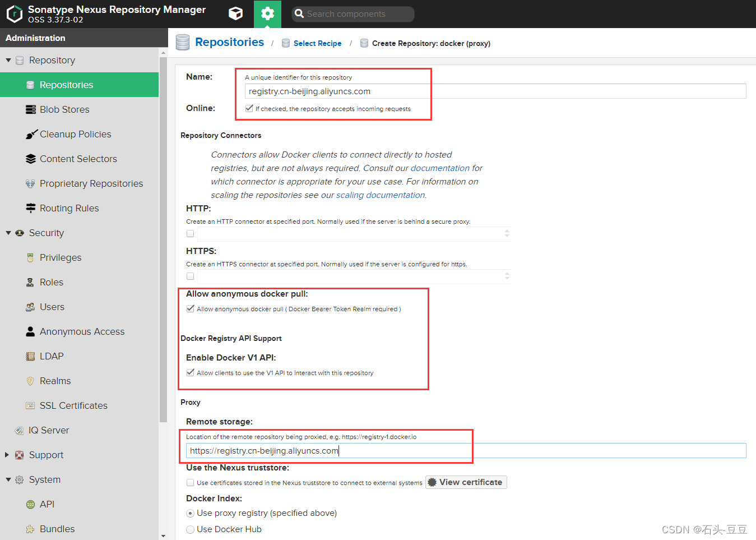
Task: Click the HTTPS port number field
Action: pyautogui.click(x=350, y=276)
